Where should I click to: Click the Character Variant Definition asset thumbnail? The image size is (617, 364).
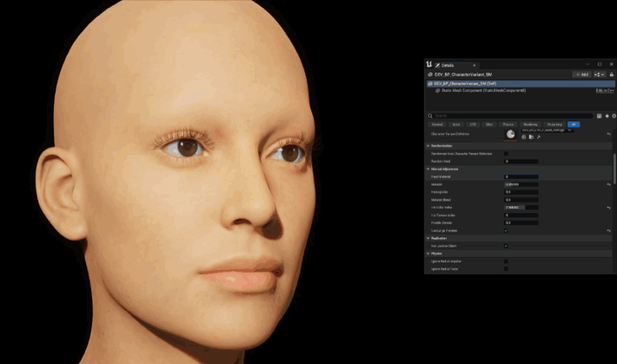[510, 134]
